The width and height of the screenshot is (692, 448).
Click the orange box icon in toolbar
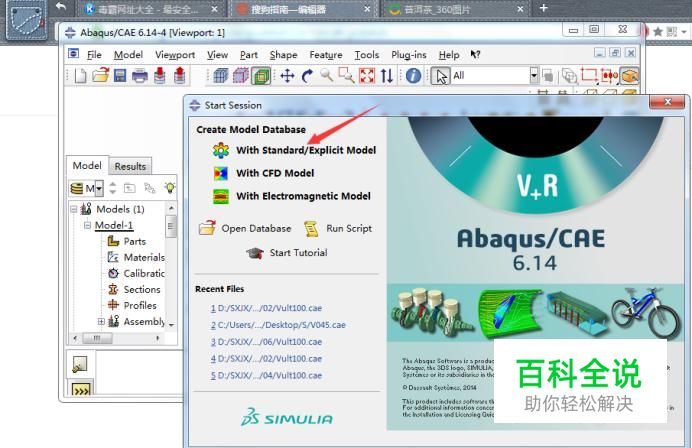pyautogui.click(x=629, y=76)
